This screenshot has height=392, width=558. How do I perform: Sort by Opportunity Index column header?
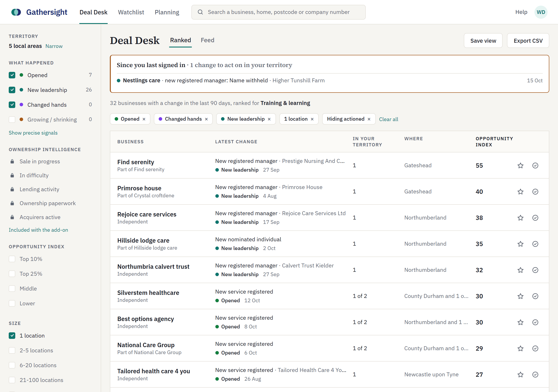coord(494,142)
